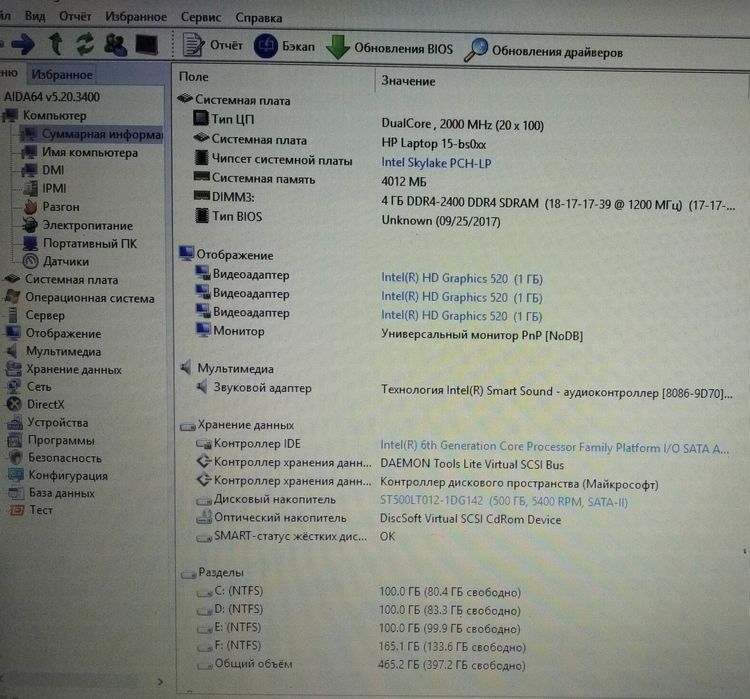This screenshot has height=699, width=750.
Task: Open the Отчёт menu in menu bar
Action: tap(75, 16)
